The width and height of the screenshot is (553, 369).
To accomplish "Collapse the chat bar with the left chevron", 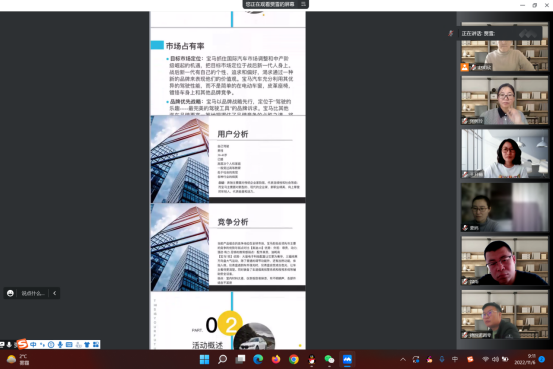I will [x=55, y=293].
